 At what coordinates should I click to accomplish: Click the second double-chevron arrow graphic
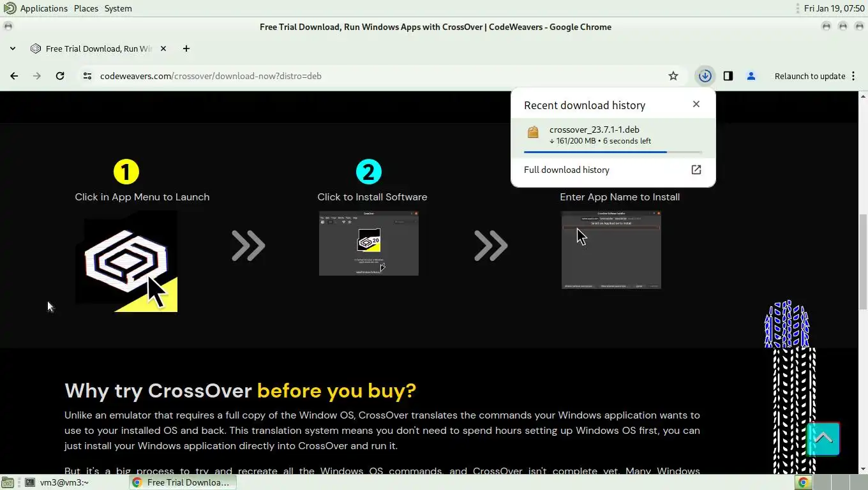click(491, 246)
